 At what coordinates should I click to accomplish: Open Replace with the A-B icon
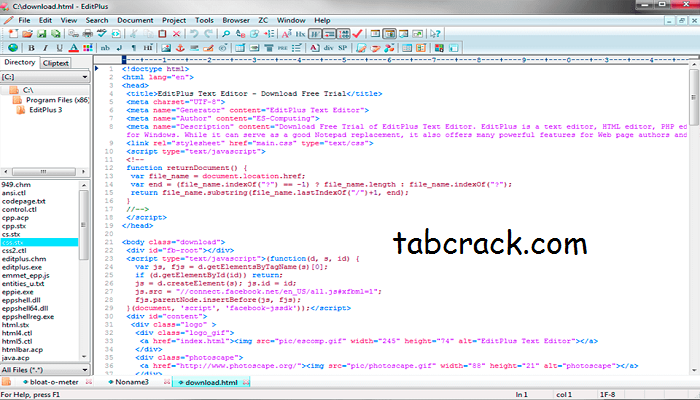coord(240,33)
